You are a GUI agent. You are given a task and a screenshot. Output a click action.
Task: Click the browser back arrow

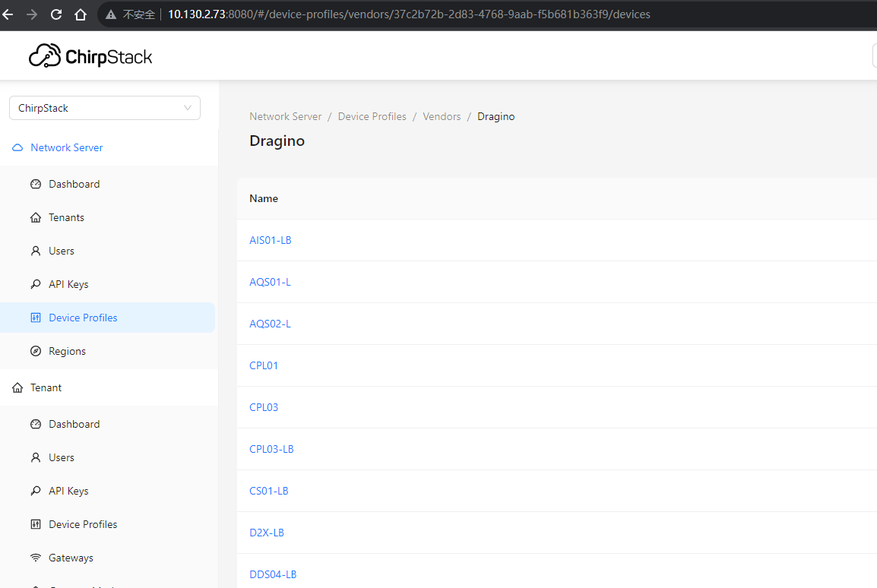pyautogui.click(x=8, y=14)
